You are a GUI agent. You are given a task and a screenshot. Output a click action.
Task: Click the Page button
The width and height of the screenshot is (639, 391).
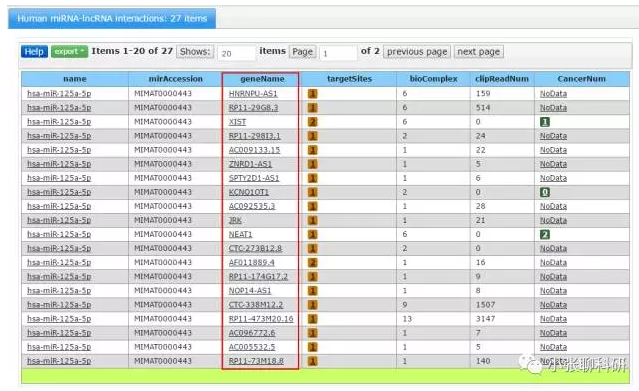pyautogui.click(x=302, y=52)
